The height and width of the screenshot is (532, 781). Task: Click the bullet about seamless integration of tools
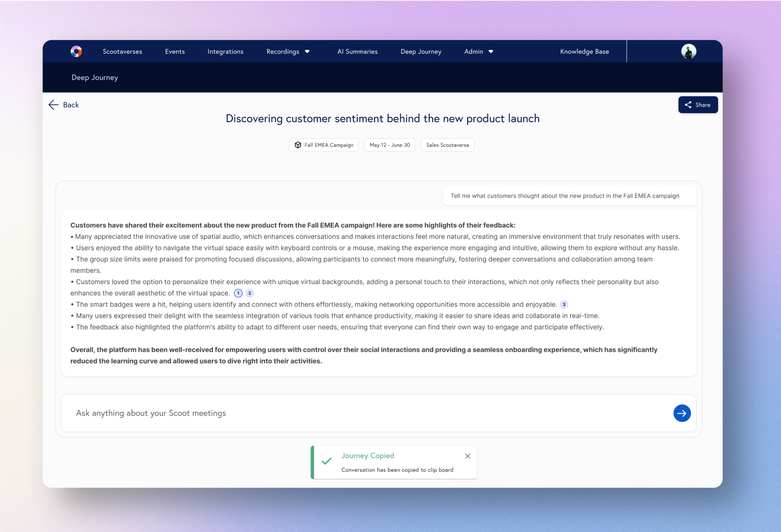[x=335, y=316]
